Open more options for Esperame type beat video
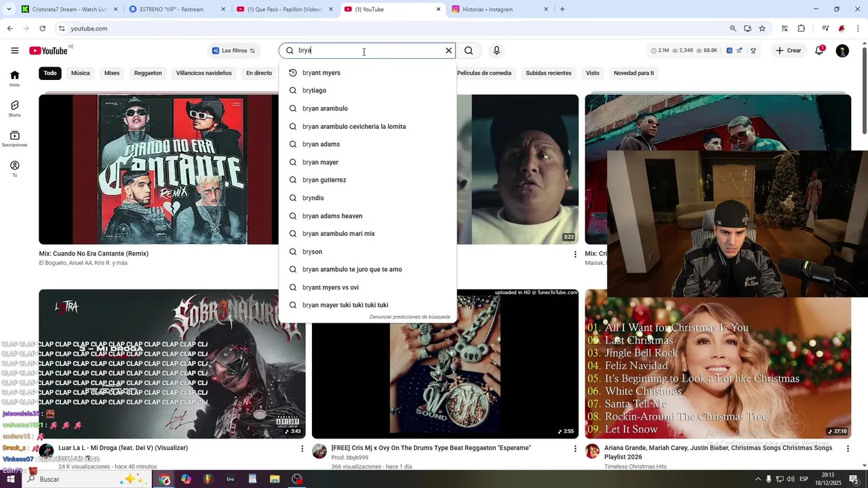This screenshot has height=488, width=868. pyautogui.click(x=576, y=449)
